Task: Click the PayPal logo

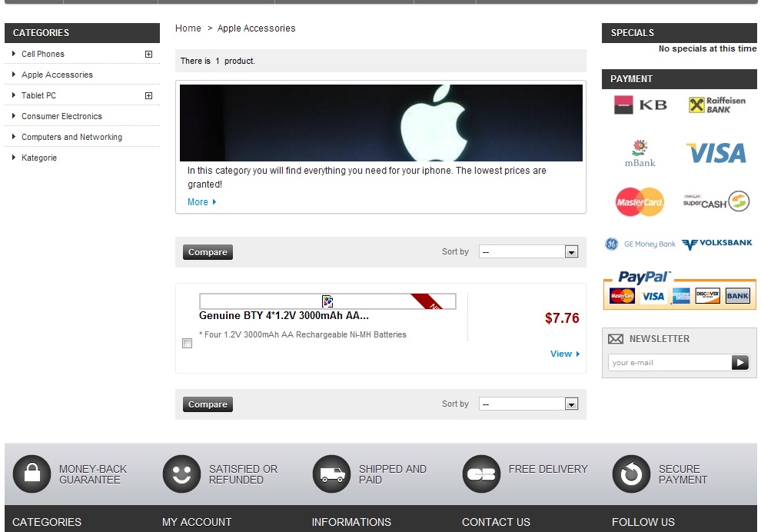Action: [x=644, y=278]
